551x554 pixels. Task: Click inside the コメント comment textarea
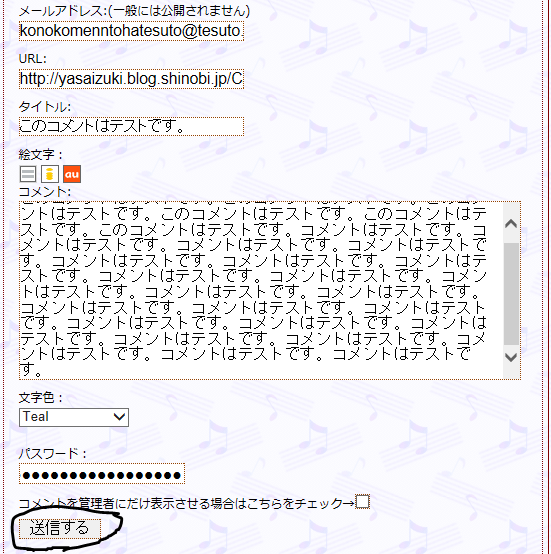click(261, 290)
